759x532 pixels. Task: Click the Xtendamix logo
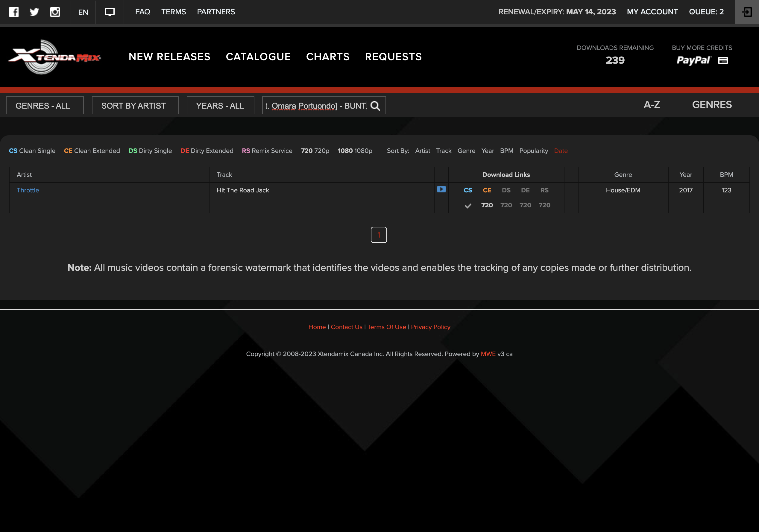(x=54, y=57)
